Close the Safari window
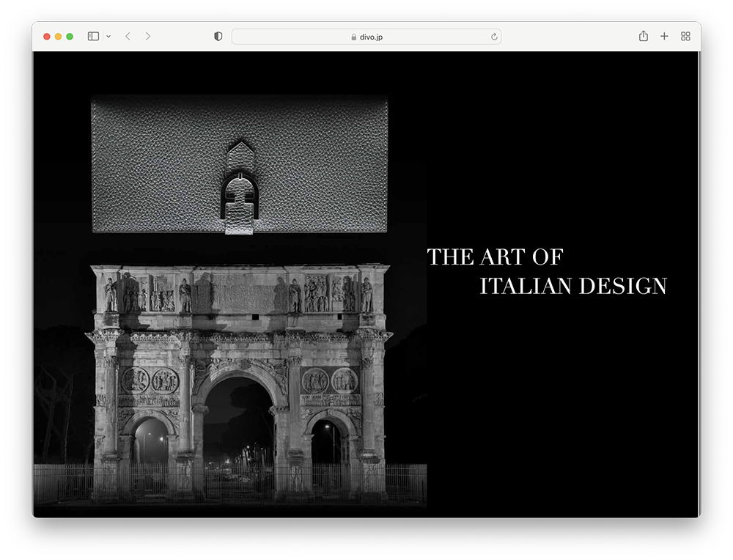Screen dimensions: 733x560 47,37
